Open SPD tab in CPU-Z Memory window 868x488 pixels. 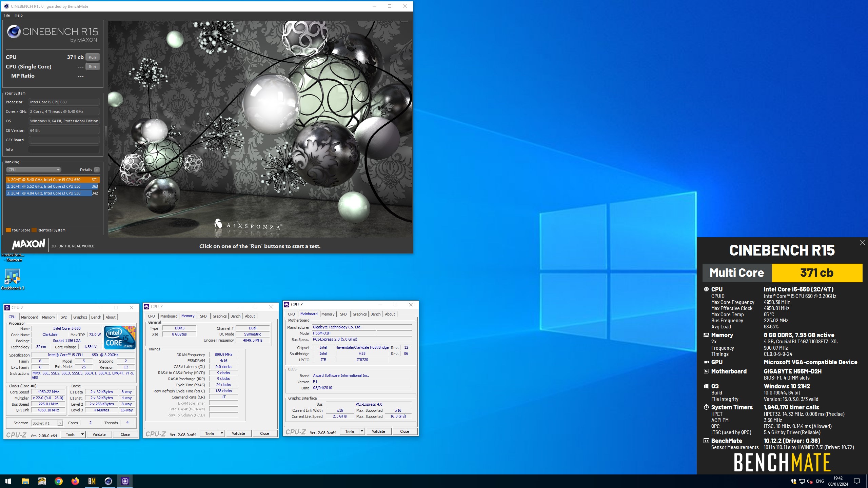coord(203,316)
